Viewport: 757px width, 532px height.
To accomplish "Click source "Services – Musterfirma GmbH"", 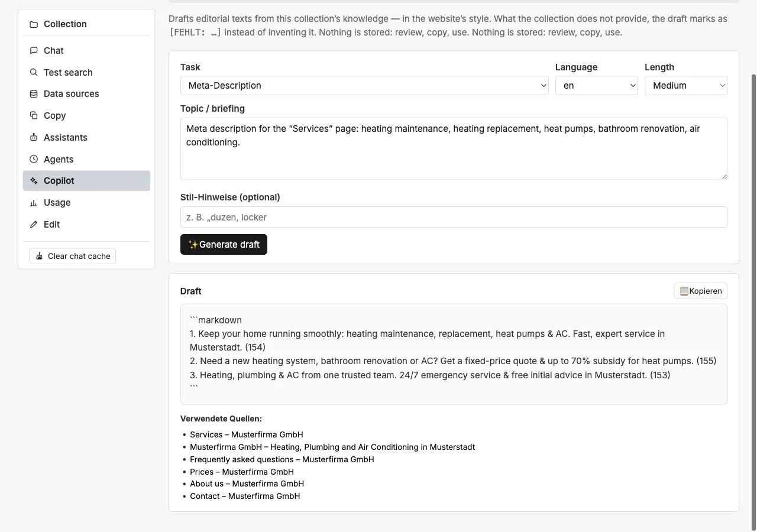I will pos(247,434).
